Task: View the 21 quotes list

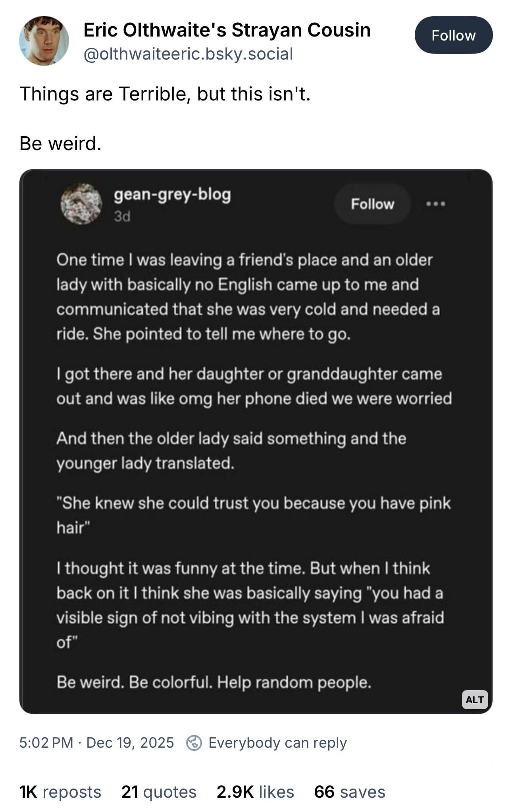Action: coord(159,791)
